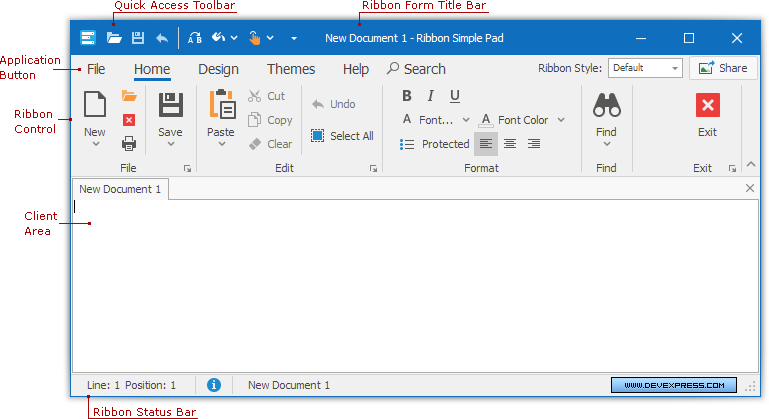Image resolution: width=769 pixels, height=419 pixels.
Task: Click inside the document text area
Action: (x=416, y=286)
